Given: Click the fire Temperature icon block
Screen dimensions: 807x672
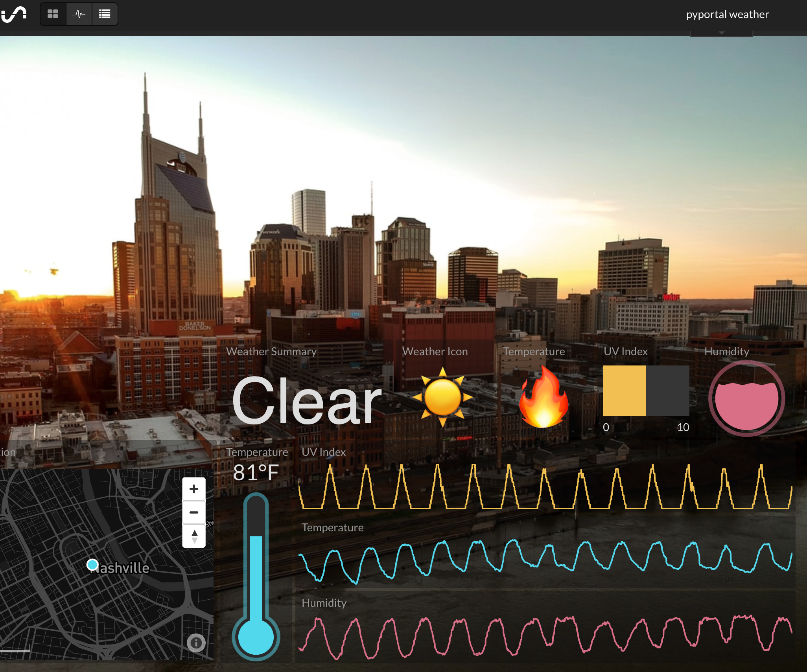Looking at the screenshot, I should pos(545,398).
